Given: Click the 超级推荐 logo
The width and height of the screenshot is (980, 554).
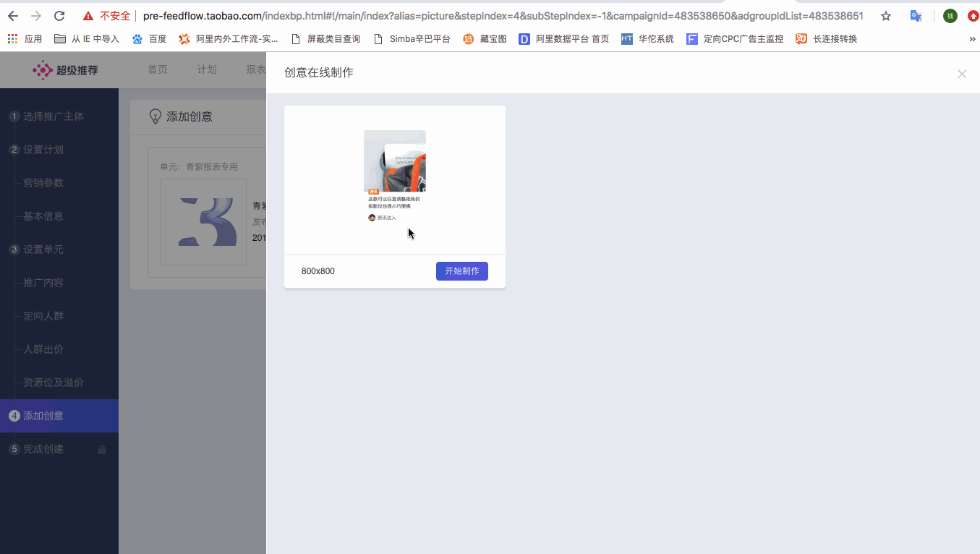Looking at the screenshot, I should (x=65, y=70).
